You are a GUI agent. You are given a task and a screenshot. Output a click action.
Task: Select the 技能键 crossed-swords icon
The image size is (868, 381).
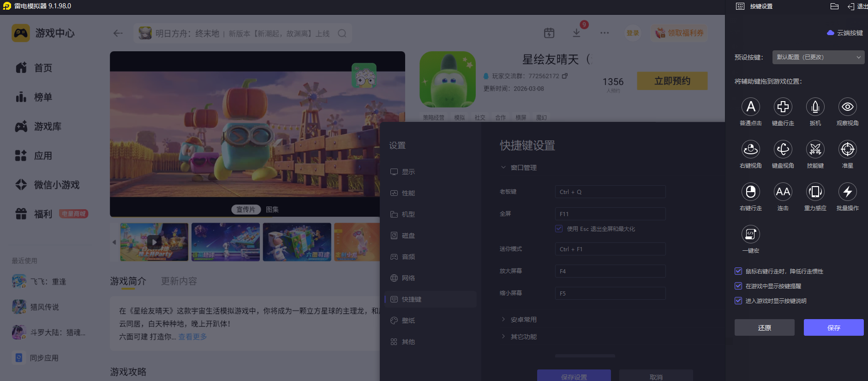pyautogui.click(x=815, y=149)
